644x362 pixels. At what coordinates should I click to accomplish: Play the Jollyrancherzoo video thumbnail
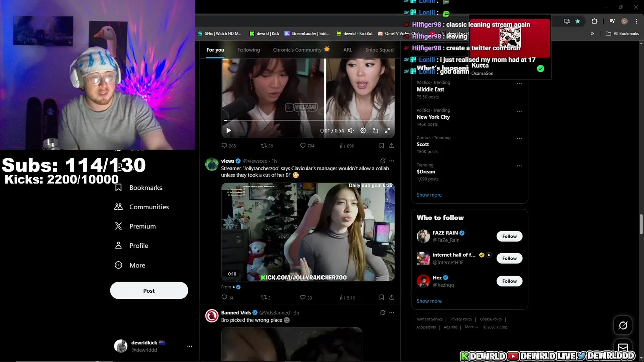tap(308, 232)
